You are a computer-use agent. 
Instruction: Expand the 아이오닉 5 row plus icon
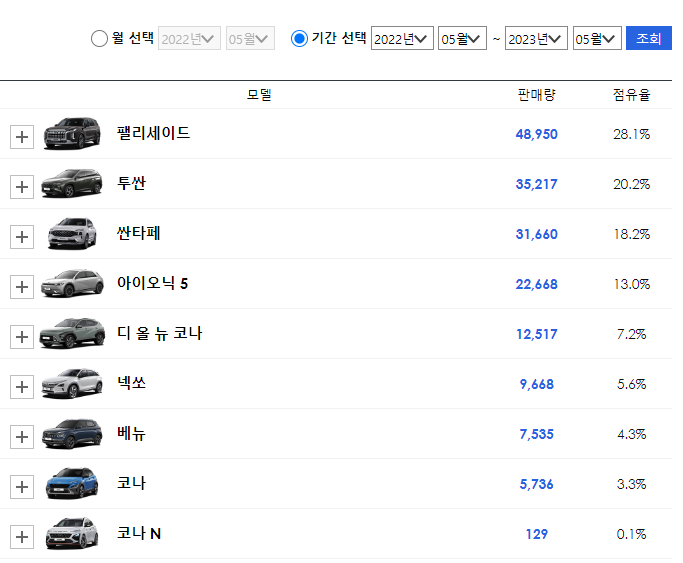(x=22, y=287)
